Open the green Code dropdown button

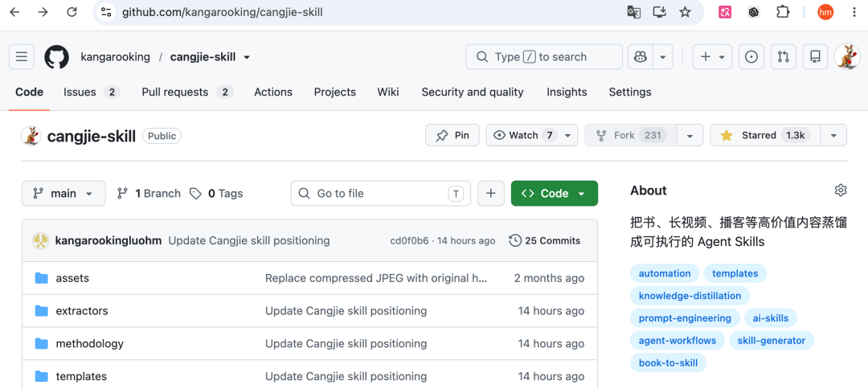pos(554,193)
